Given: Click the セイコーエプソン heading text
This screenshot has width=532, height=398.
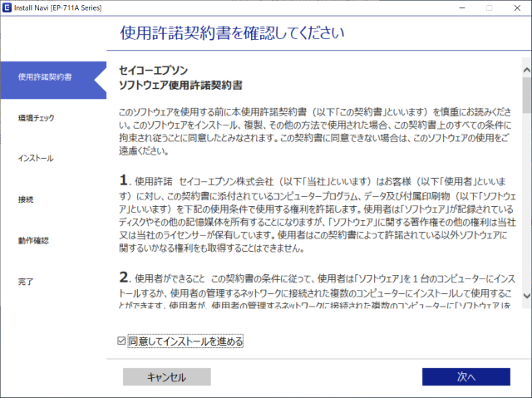Looking at the screenshot, I should 153,70.
